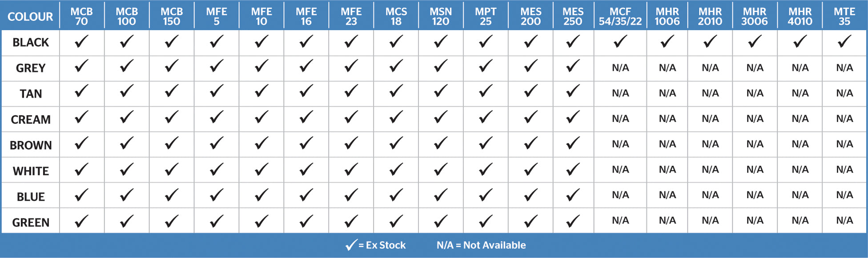Screen dimensions: 868x258
Task: Select the MHR 4010 column header
Action: (x=800, y=16)
